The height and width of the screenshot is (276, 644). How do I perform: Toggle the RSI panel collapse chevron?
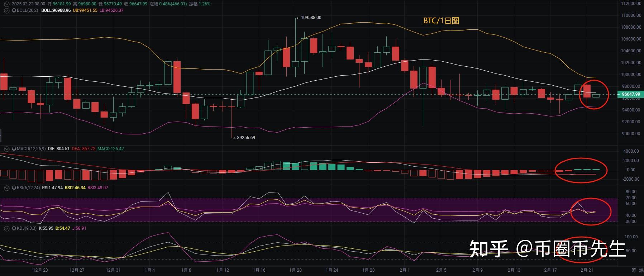(6, 188)
